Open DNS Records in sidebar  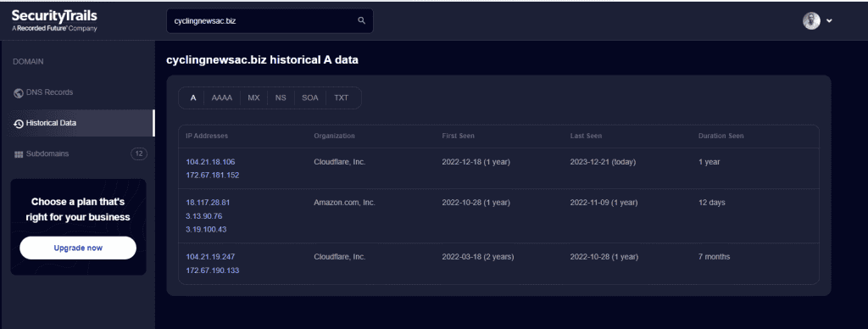pyautogui.click(x=77, y=92)
